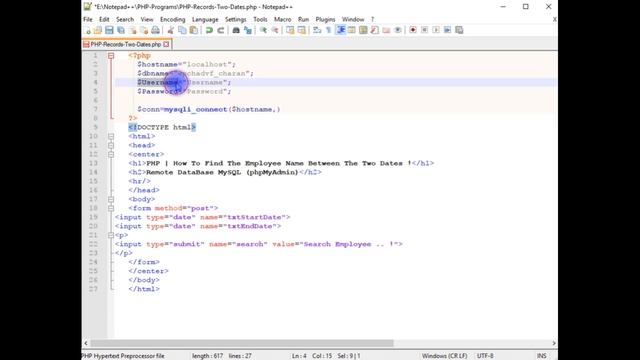Zoom in using the toolbar magnifier

263,30
